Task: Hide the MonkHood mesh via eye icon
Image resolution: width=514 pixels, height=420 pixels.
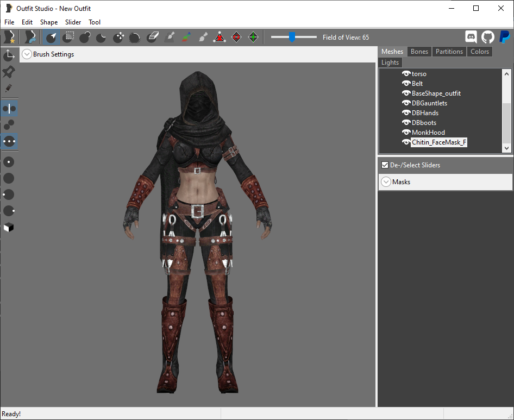Action: click(406, 133)
